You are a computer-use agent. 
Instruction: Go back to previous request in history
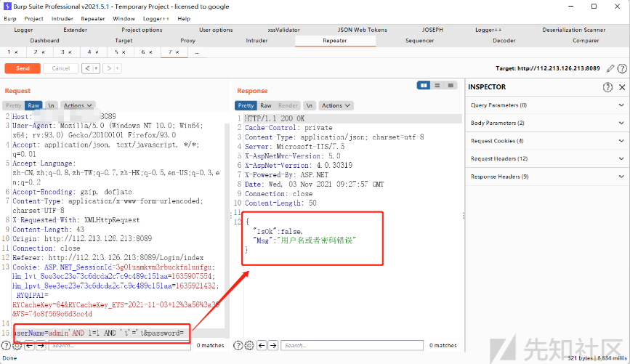pos(87,68)
